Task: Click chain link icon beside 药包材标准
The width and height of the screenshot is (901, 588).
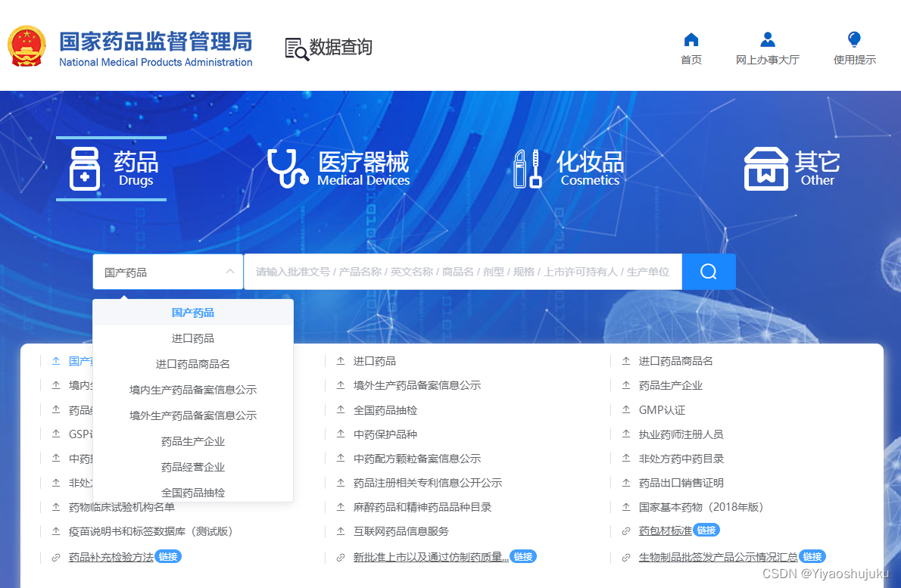Action: tap(626, 531)
